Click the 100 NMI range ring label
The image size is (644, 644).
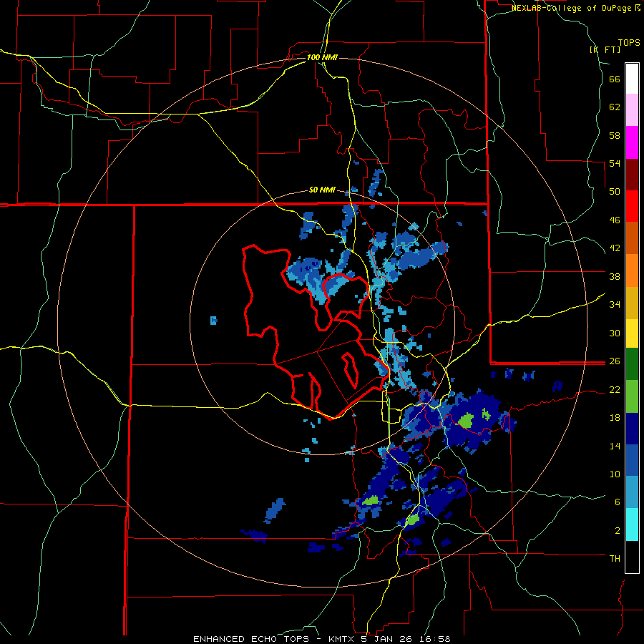(322, 57)
